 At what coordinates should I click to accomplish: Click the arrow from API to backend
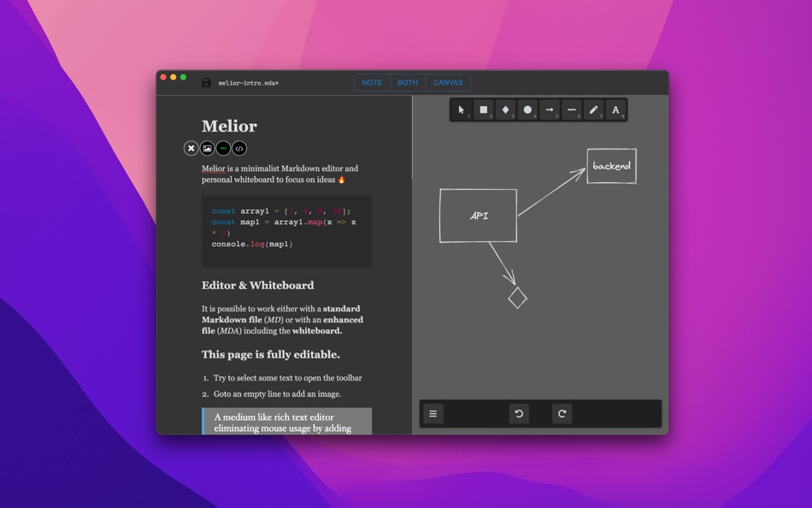coord(551,192)
